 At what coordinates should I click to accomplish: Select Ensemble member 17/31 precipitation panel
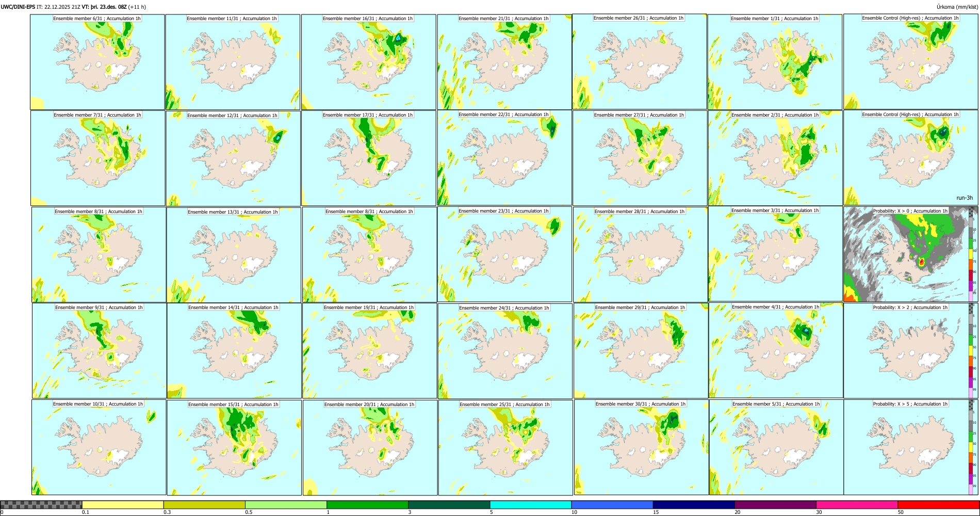(369, 158)
